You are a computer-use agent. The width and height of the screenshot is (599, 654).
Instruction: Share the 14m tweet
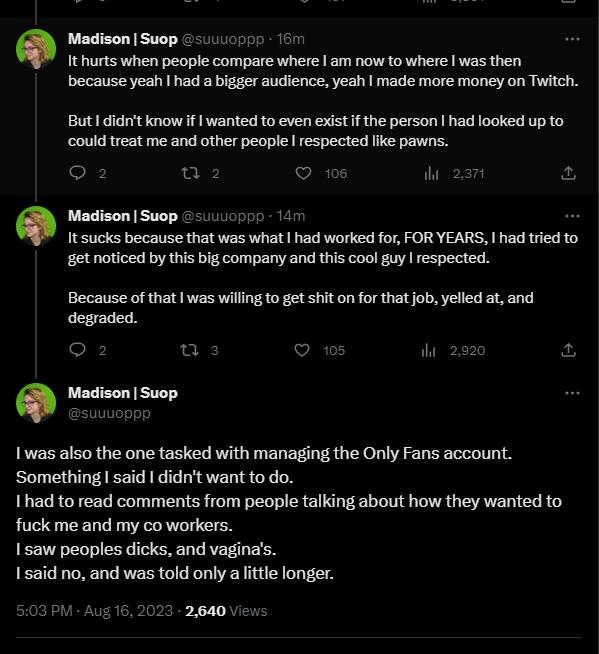(568, 350)
